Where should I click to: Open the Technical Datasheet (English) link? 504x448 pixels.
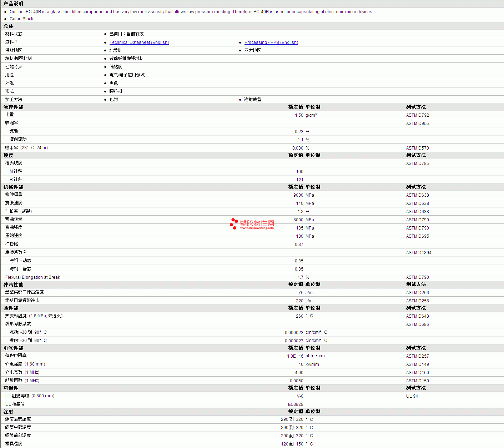pos(139,42)
